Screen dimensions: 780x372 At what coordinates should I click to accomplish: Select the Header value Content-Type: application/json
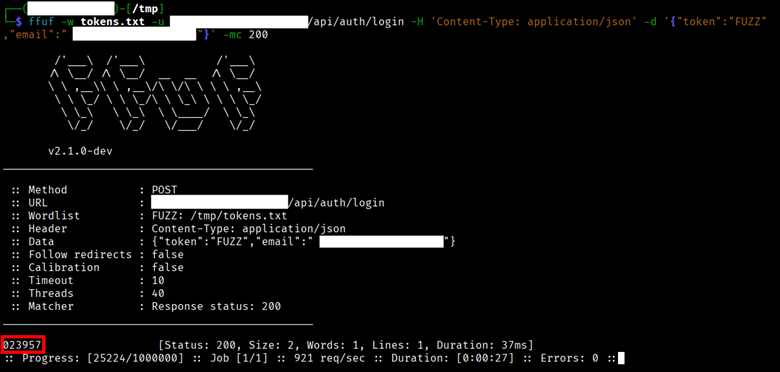pos(248,229)
